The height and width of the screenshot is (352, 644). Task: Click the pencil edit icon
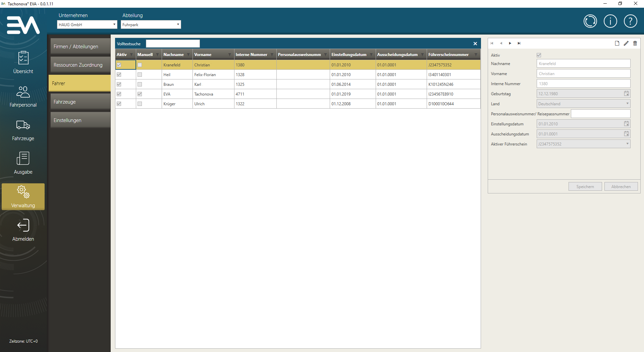[x=626, y=43]
